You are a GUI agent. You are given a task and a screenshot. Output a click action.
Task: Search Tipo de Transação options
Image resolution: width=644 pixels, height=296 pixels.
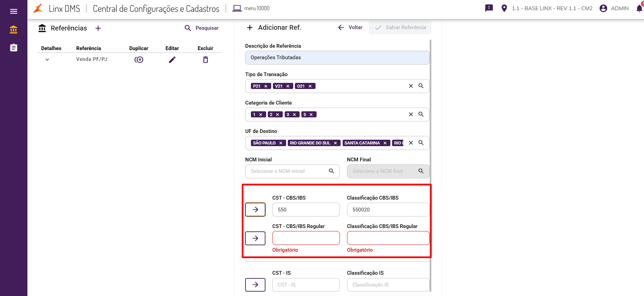click(421, 86)
